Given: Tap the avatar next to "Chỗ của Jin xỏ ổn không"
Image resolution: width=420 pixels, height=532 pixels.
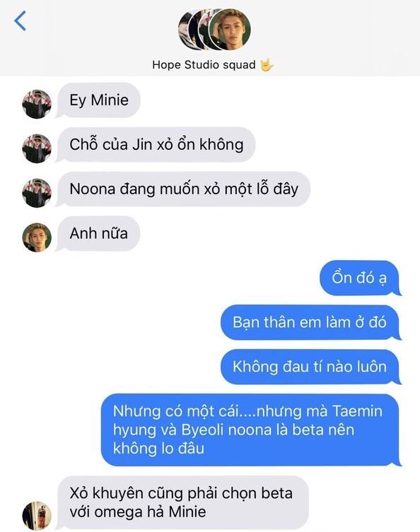Looking at the screenshot, I should [37, 148].
